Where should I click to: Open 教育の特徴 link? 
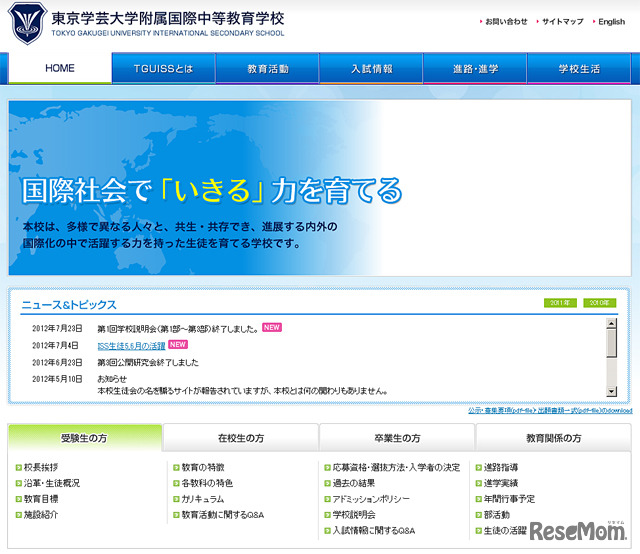(203, 467)
